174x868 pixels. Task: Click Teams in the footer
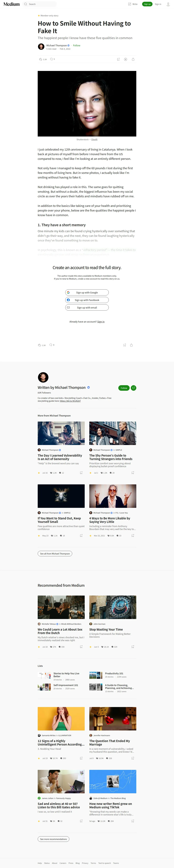116,863
